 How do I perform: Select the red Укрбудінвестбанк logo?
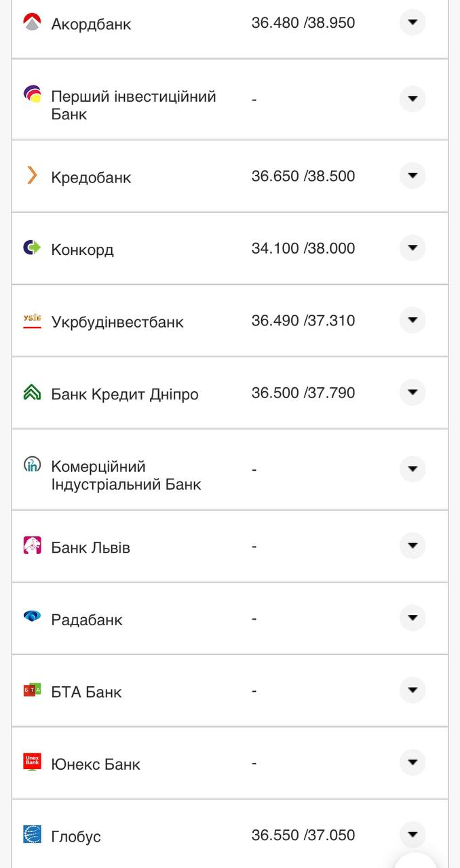(x=32, y=319)
